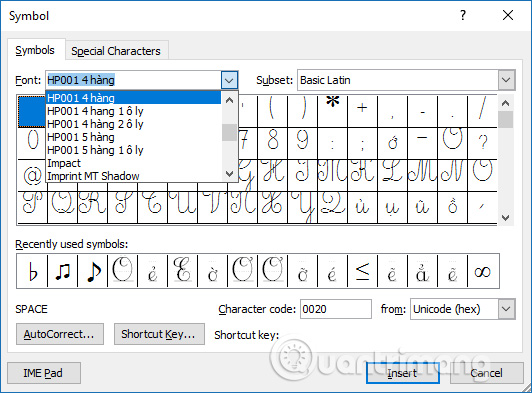The width and height of the screenshot is (532, 393).
Task: Switch to the Special Characters tab
Action: (116, 51)
